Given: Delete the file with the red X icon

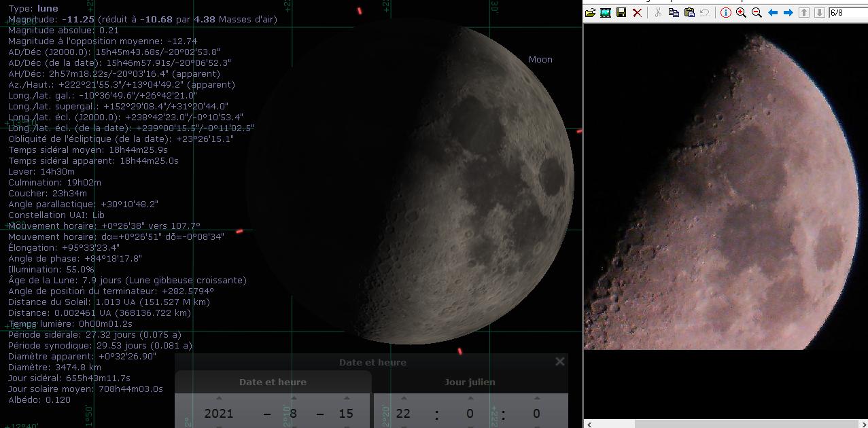Looking at the screenshot, I should [x=637, y=13].
